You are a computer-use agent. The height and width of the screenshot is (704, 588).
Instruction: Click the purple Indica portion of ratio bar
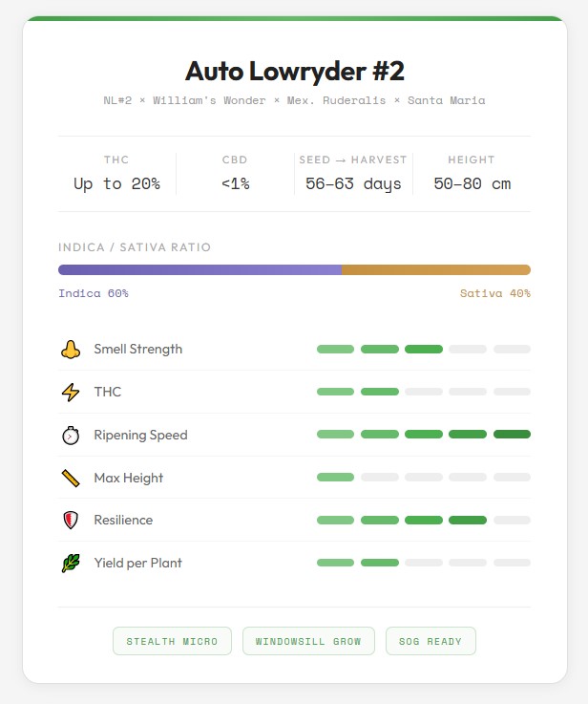click(199, 270)
